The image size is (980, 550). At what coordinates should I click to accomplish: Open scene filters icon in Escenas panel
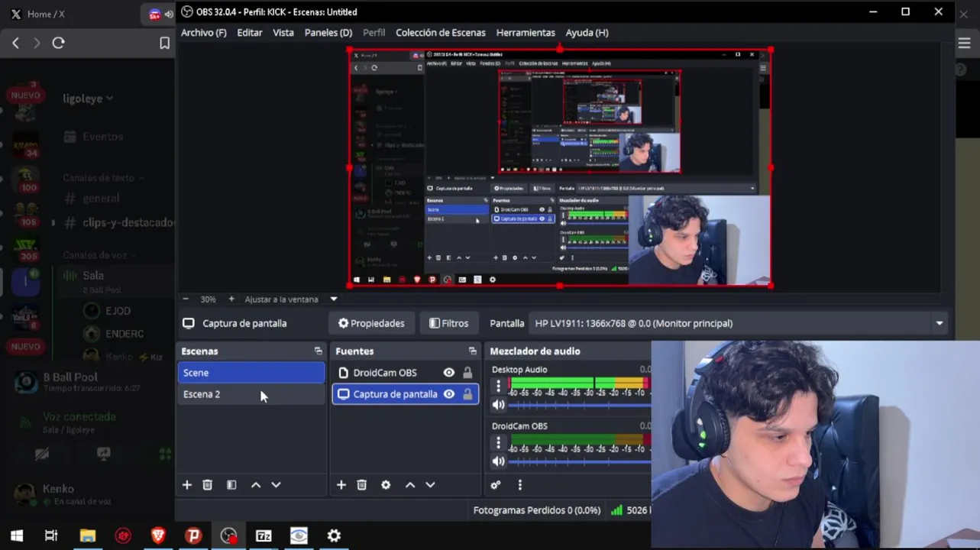tap(231, 485)
